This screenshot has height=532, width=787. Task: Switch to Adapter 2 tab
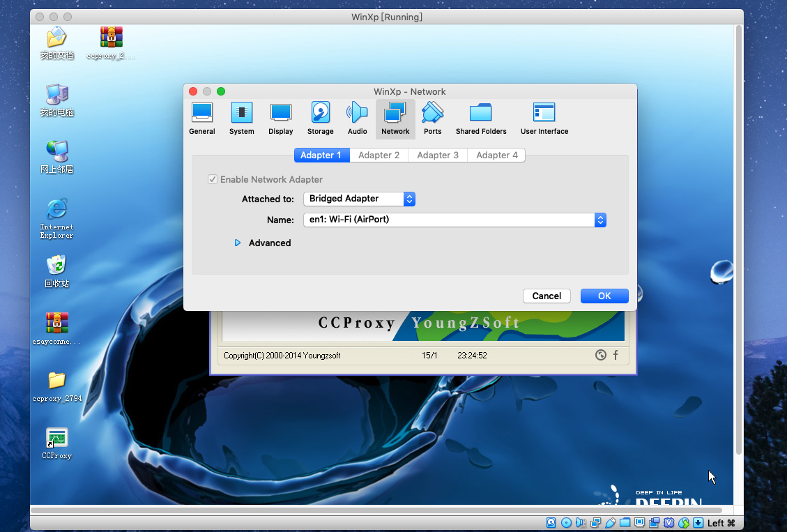(379, 155)
